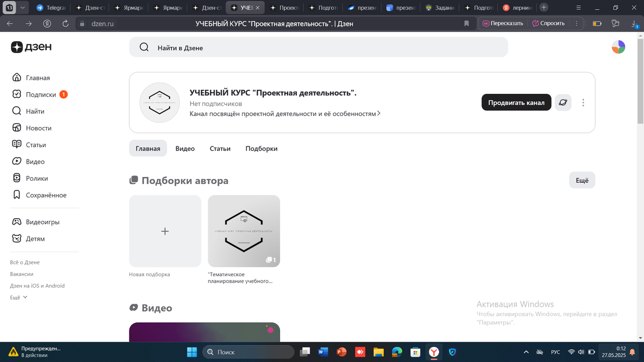Viewport: 644px width, 362px height.
Task: Open Task View on the taskbar
Action: (x=304, y=352)
